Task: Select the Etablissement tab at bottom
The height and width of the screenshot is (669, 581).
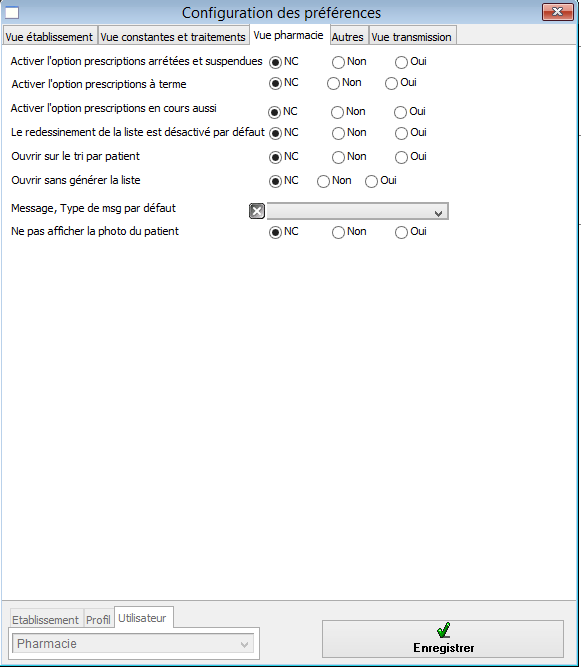Action: (46, 620)
